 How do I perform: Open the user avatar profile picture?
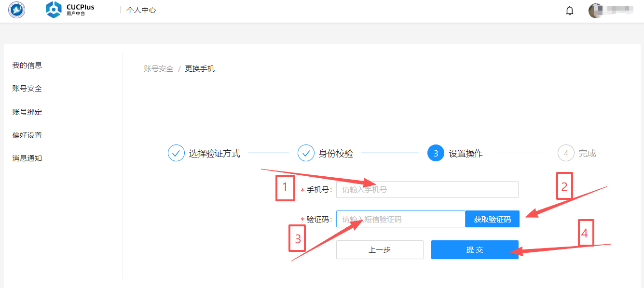596,11
